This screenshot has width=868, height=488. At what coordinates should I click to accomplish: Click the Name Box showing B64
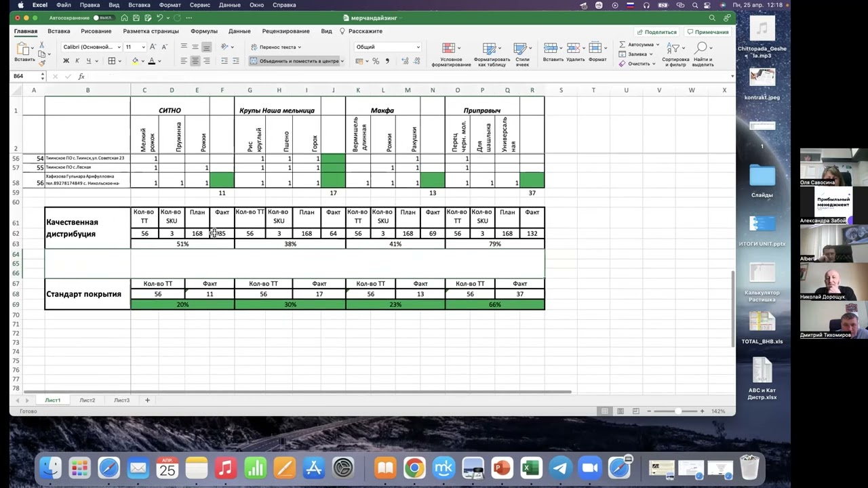pos(27,77)
